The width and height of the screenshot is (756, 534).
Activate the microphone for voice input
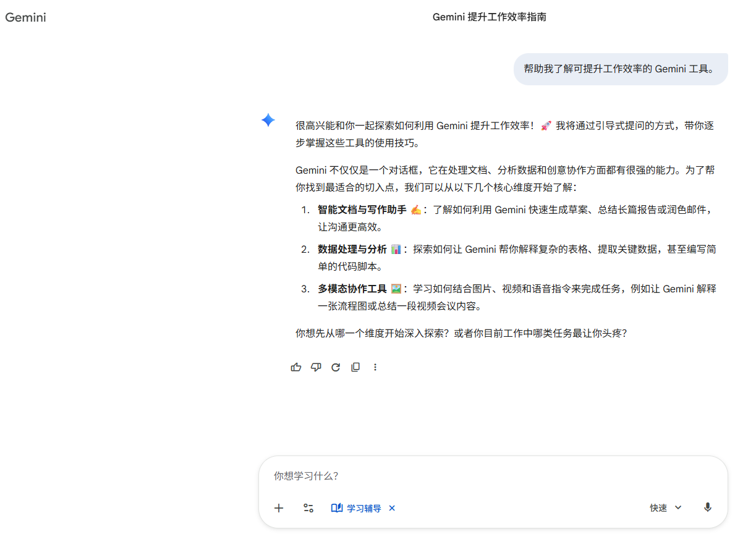708,507
